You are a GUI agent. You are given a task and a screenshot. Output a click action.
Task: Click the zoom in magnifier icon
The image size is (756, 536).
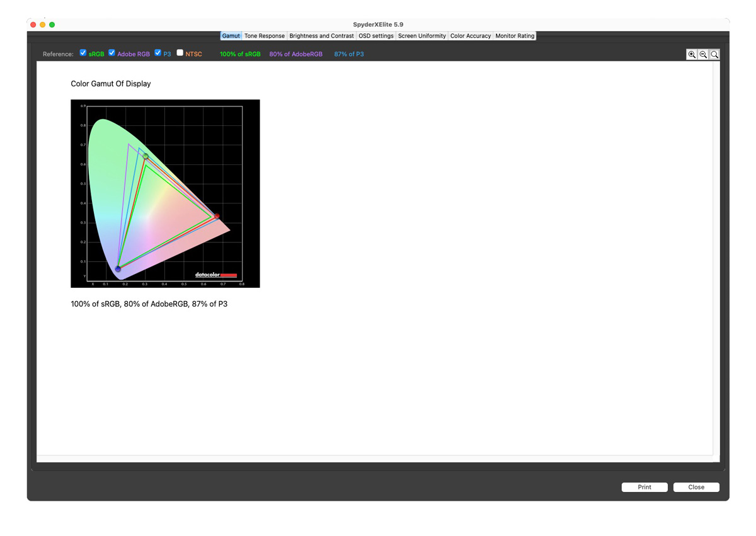(x=692, y=55)
